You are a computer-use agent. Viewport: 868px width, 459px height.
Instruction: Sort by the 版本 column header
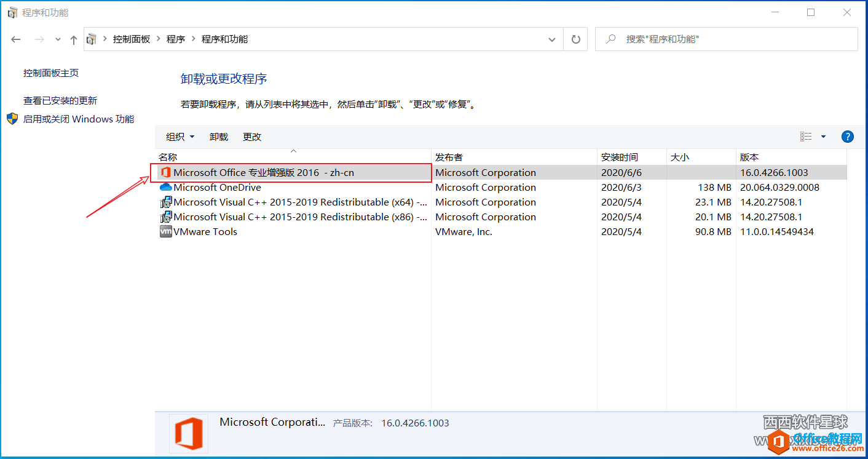tap(792, 157)
